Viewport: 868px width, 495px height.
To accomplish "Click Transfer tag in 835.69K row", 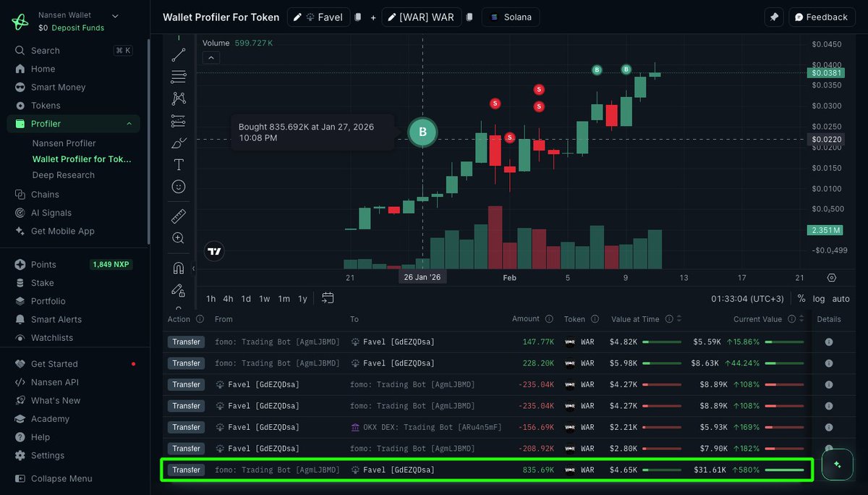I will coord(186,470).
